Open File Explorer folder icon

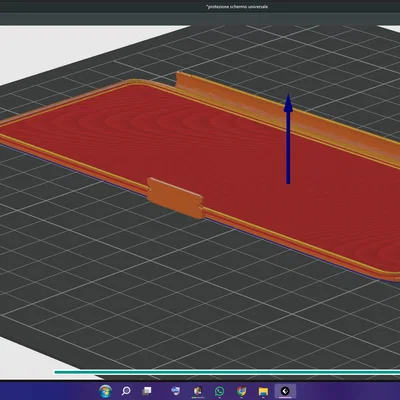tap(263, 391)
